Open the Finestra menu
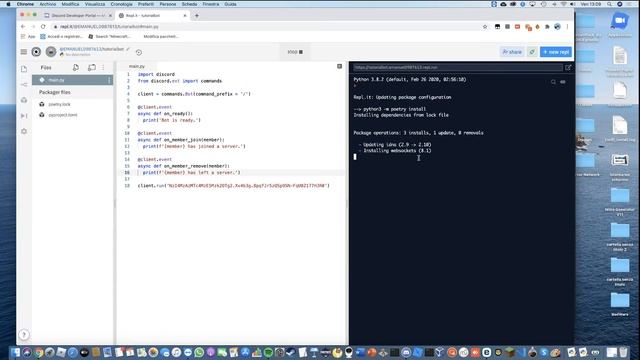 tap(211, 4)
